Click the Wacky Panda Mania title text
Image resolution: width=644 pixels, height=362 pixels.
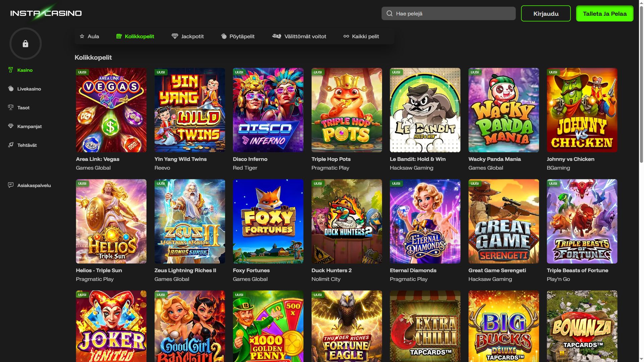click(x=494, y=159)
